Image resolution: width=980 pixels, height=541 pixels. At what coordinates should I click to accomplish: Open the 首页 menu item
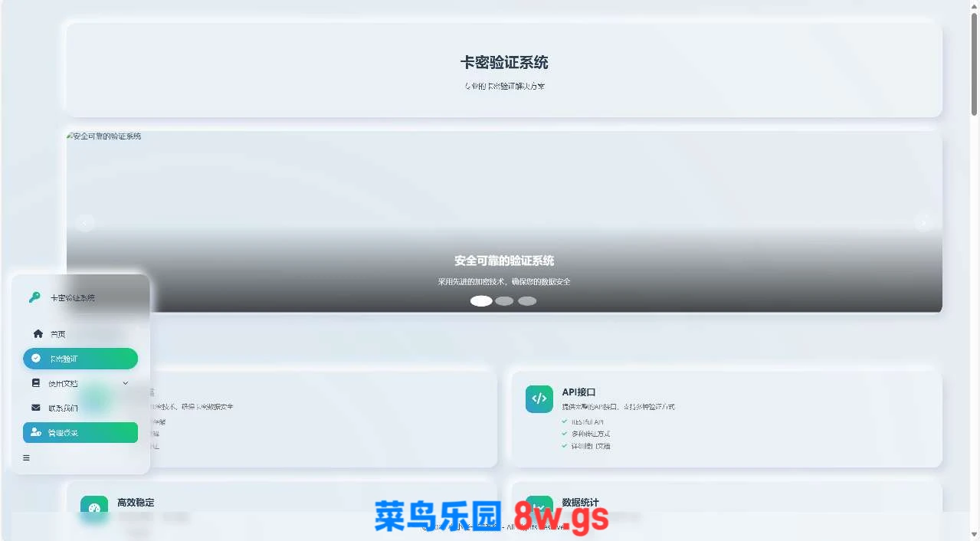click(80, 334)
